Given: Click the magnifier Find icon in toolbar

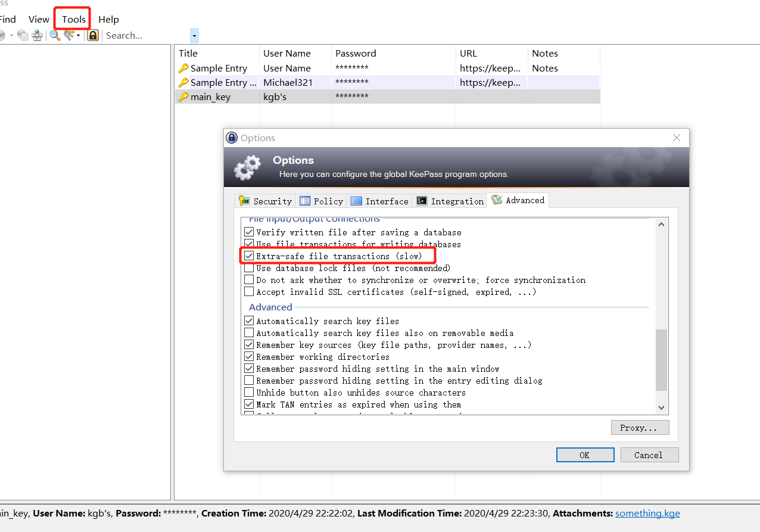Looking at the screenshot, I should pyautogui.click(x=55, y=36).
